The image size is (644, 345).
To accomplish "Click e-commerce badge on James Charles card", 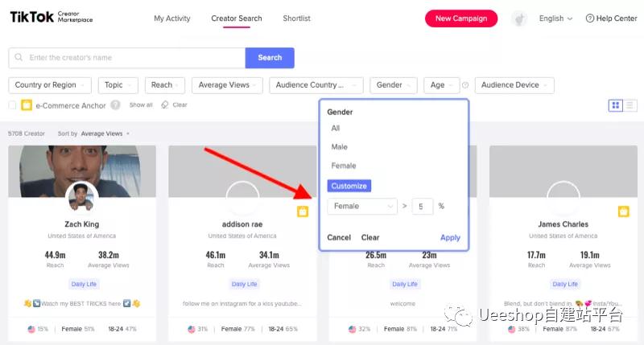I will click(623, 212).
